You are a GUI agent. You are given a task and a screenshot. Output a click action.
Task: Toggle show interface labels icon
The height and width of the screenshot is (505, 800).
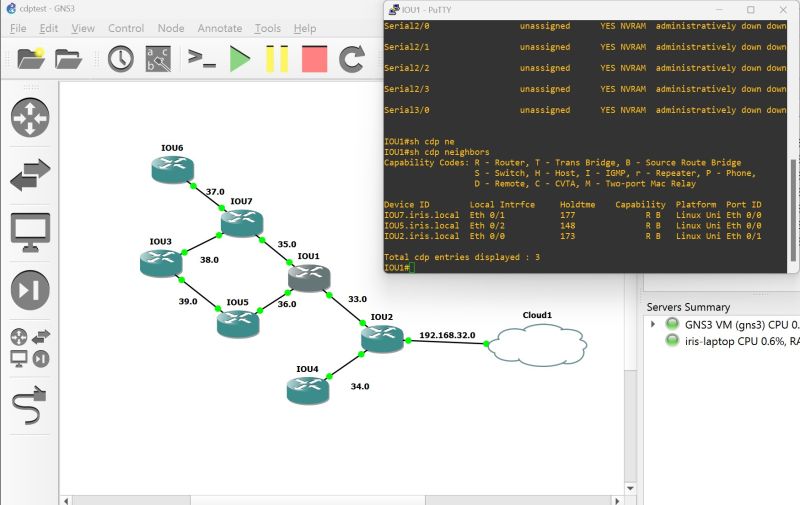158,59
